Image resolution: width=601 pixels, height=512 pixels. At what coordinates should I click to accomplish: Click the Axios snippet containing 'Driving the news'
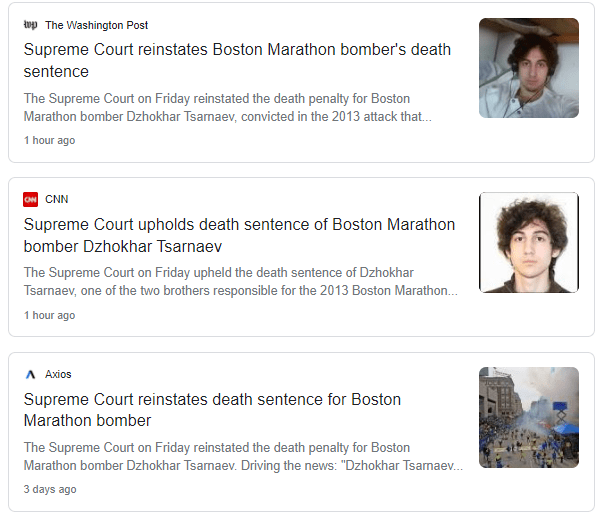point(243,457)
